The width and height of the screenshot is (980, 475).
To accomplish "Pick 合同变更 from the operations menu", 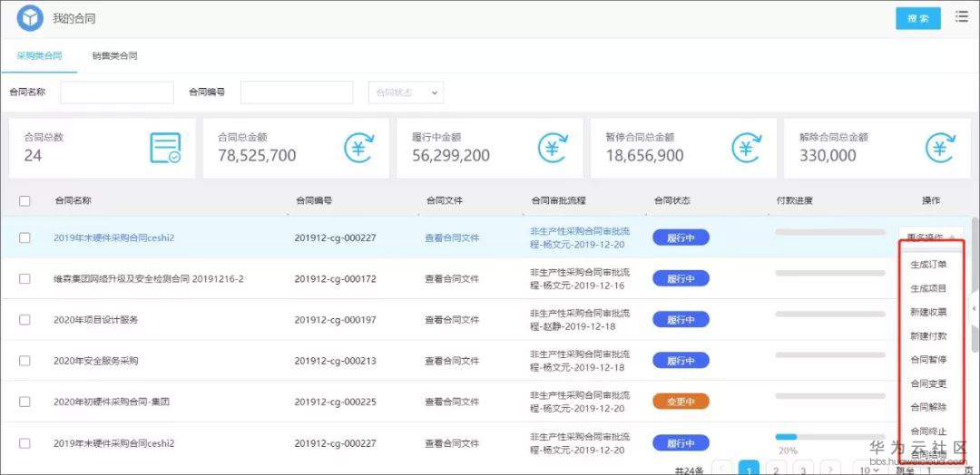I will (x=928, y=383).
